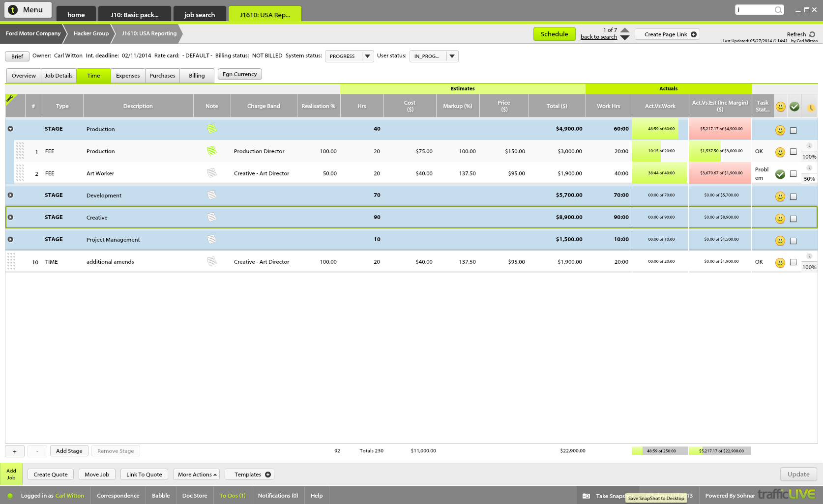Open the green note icon on Production stage

211,129
